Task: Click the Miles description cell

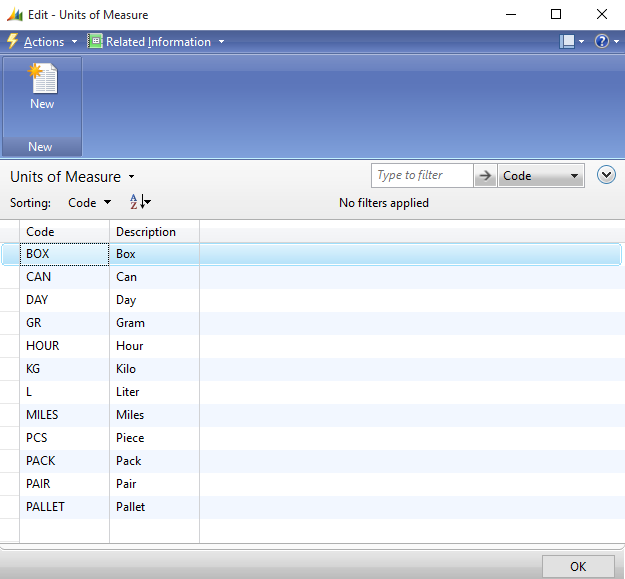Action: click(x=155, y=415)
